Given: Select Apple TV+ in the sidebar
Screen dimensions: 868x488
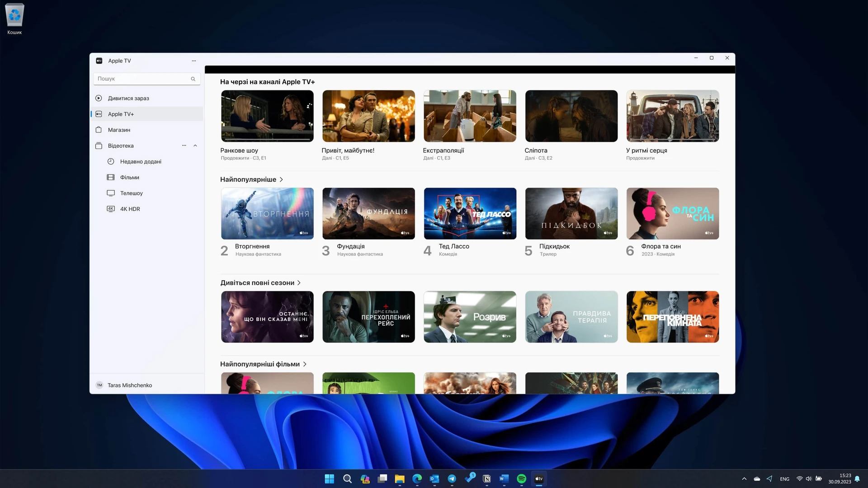Looking at the screenshot, I should click(x=146, y=114).
